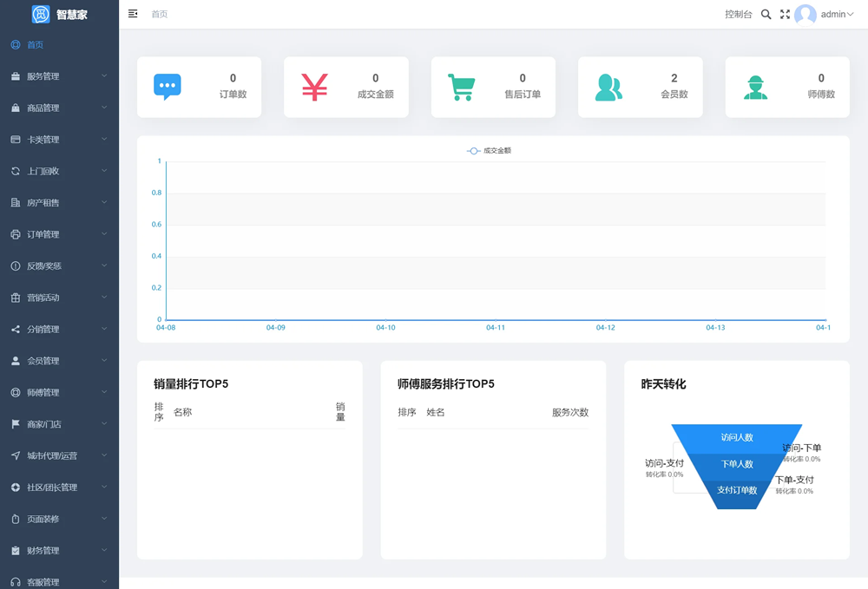Select 首页 in the sidebar menu
This screenshot has width=868, height=589.
(x=35, y=44)
